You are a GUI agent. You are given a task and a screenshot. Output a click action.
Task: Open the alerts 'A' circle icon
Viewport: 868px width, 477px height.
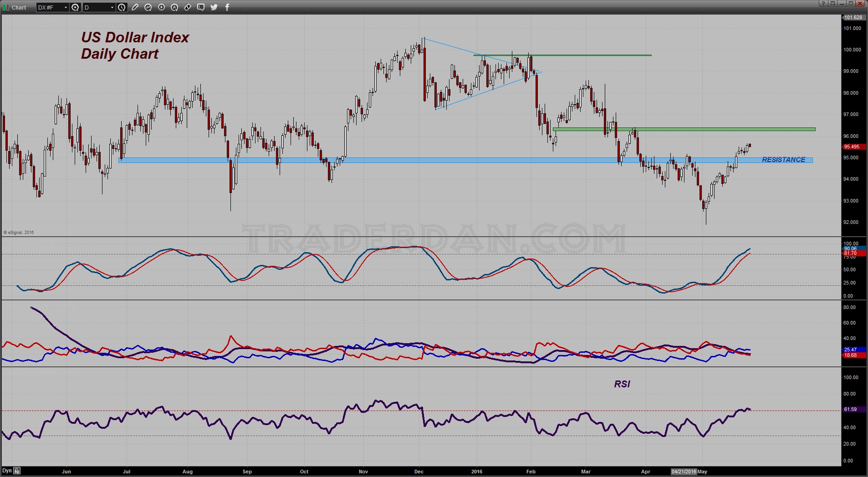pos(174,7)
